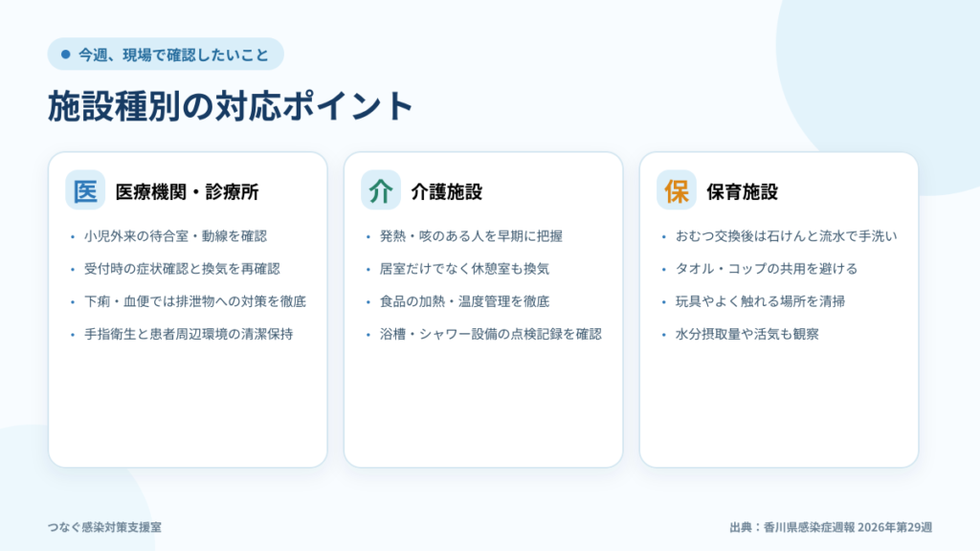Select the 保育施設 card heading
This screenshot has height=551, width=980.
(742, 191)
